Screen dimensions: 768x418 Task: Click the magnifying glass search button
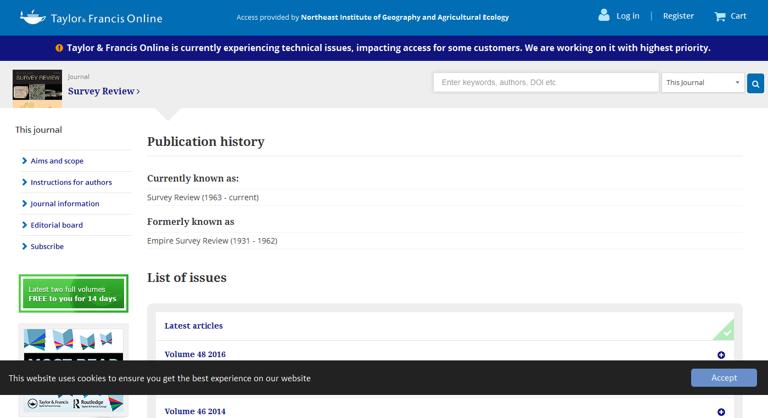pyautogui.click(x=755, y=83)
